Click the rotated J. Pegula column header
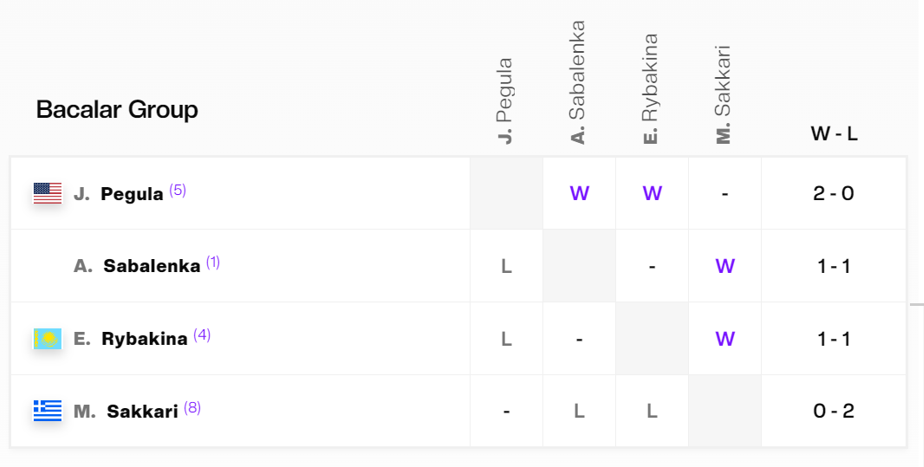The height and width of the screenshot is (467, 924). point(505,101)
